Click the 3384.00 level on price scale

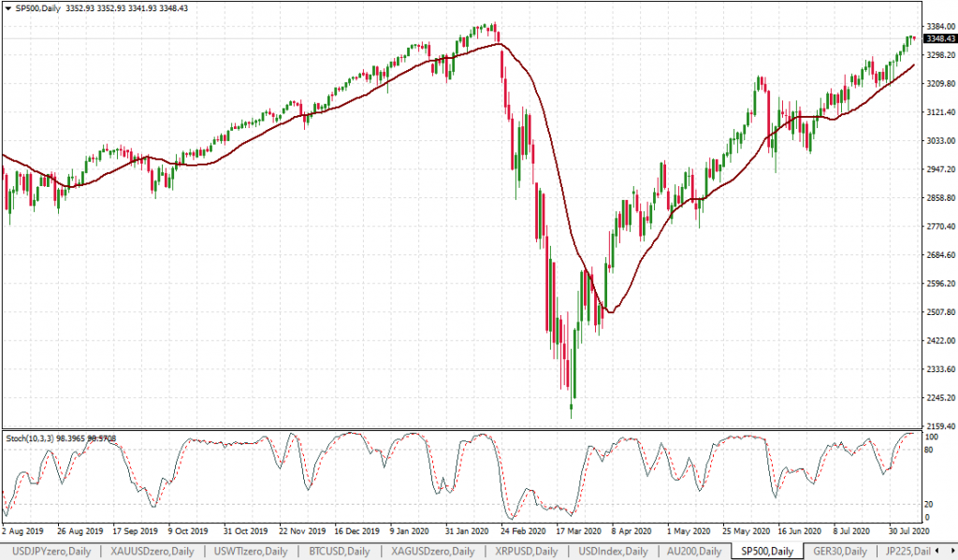point(936,26)
